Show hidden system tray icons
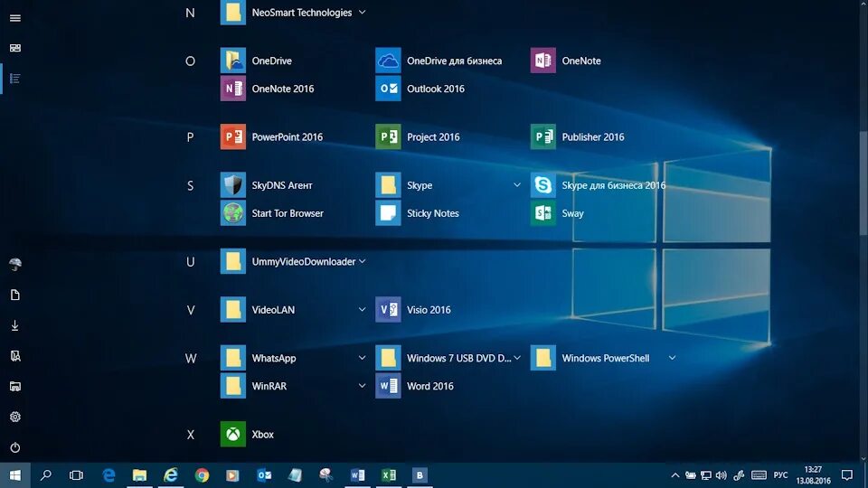Viewport: 868px width, 488px height. 675,475
